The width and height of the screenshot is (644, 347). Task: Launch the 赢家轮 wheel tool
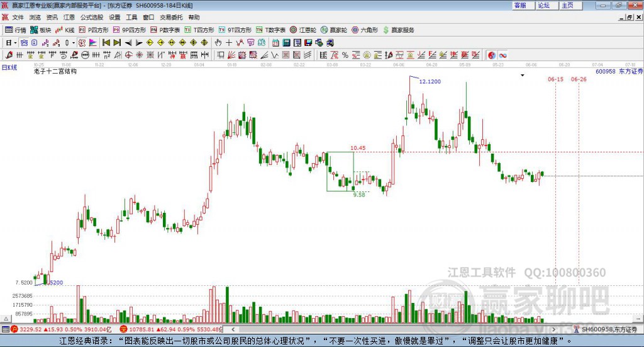coord(334,30)
